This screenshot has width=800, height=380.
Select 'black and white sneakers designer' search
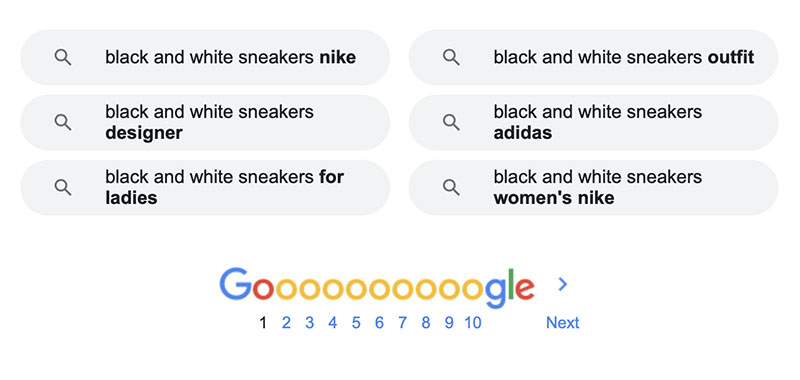(205, 122)
